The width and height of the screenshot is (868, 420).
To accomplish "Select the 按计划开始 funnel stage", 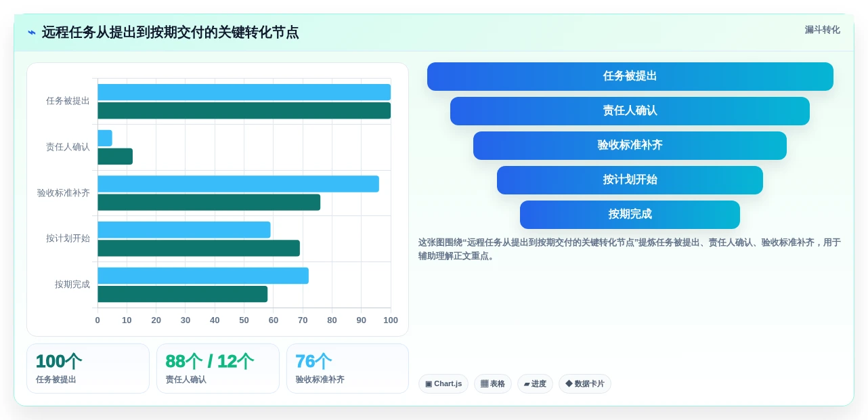I will coord(630,180).
